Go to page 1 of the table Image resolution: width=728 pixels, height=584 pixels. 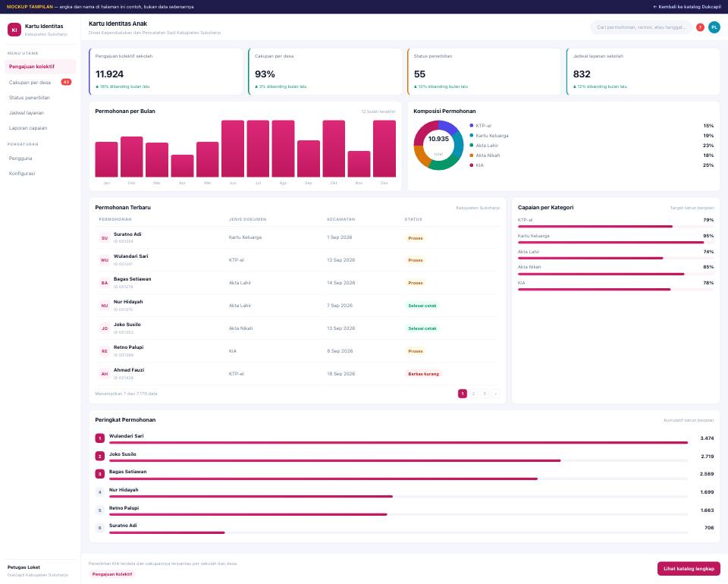click(x=463, y=394)
